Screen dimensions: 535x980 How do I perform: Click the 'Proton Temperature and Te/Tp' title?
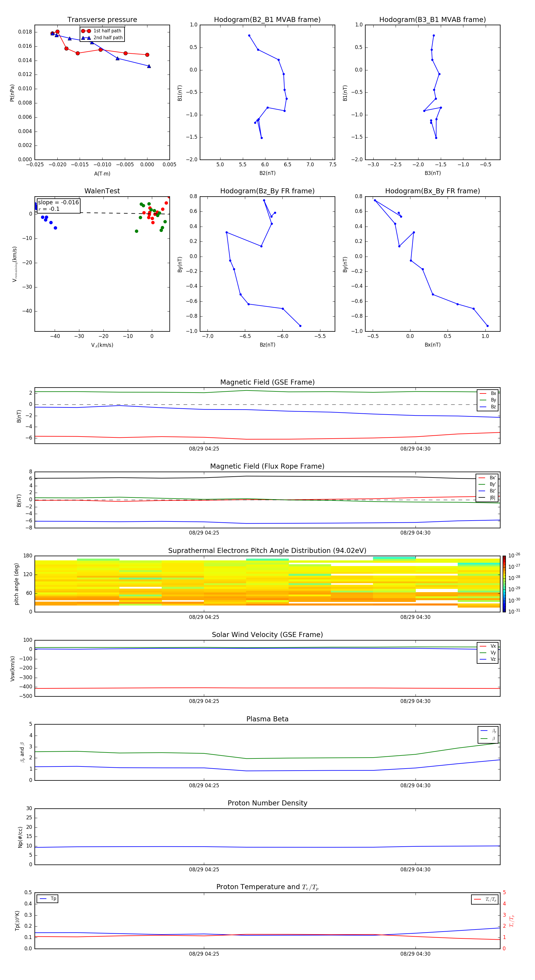267,888
